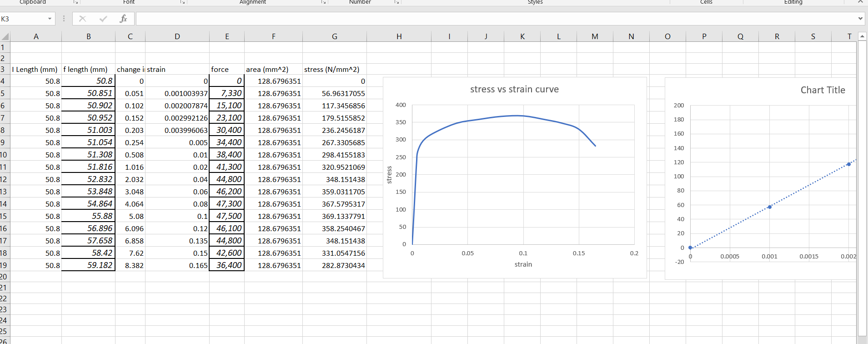
Task: Select the strain cell showing 0.003996063
Action: pyautogui.click(x=177, y=130)
